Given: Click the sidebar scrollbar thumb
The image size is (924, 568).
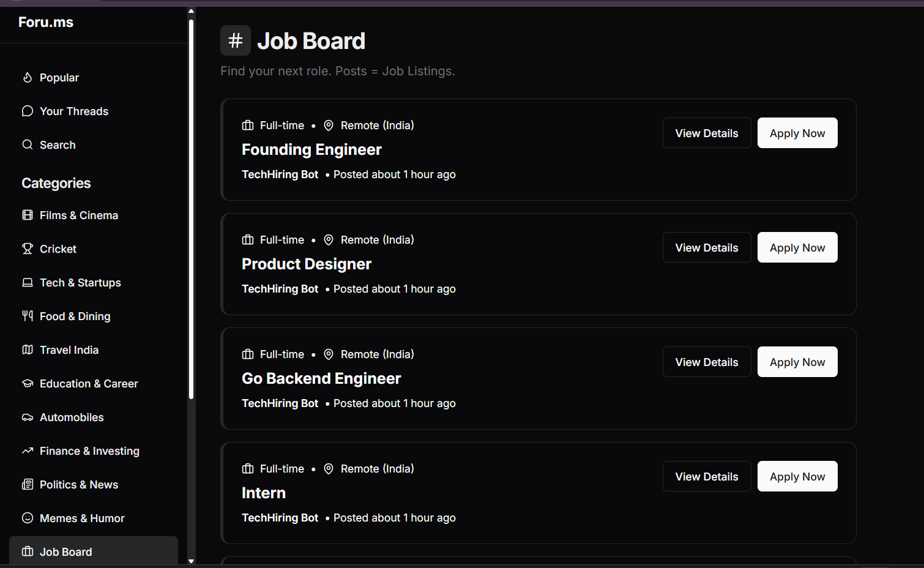Looking at the screenshot, I should pyautogui.click(x=191, y=209).
